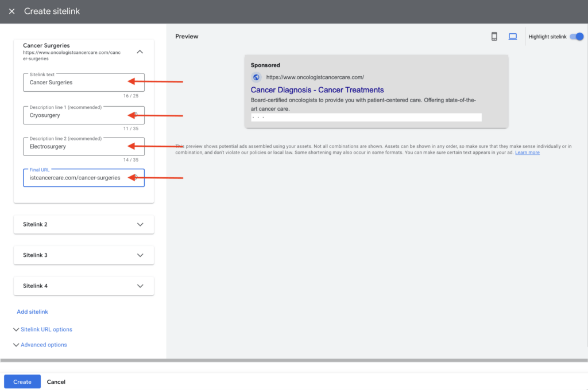
Task: Toggle the Highlight sitelink switch
Action: 576,37
